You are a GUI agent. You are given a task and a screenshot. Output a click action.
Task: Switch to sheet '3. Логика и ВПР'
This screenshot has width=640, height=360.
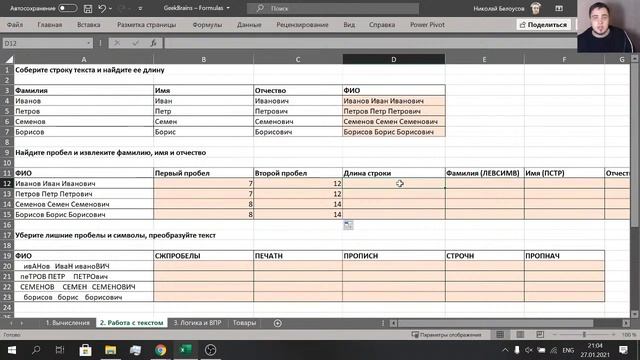(x=198, y=322)
